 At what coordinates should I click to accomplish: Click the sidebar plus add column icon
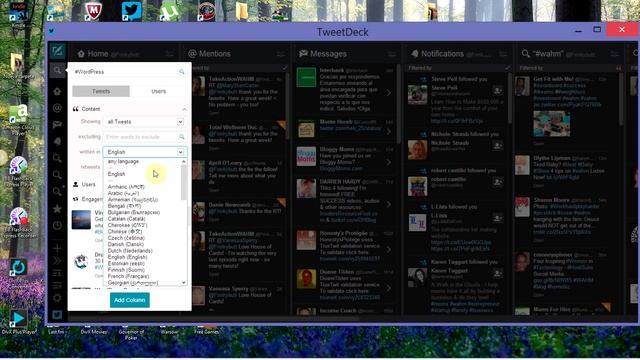[x=57, y=248]
